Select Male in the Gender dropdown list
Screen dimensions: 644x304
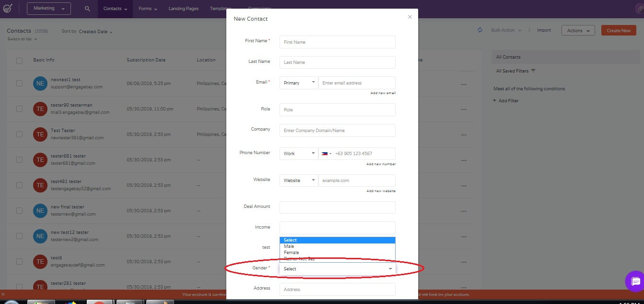coord(290,246)
